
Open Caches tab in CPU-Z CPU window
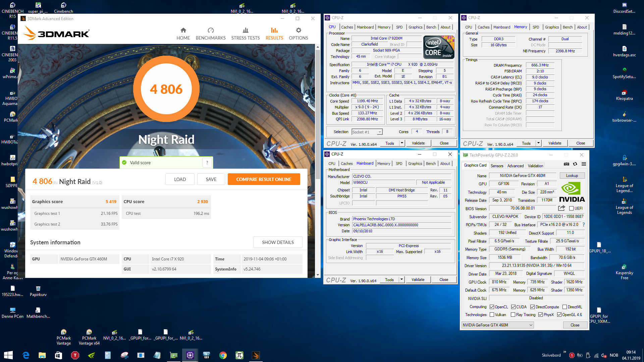click(347, 27)
